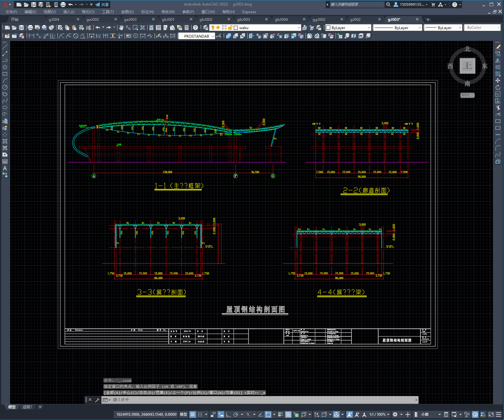Click the keyword search input field

(357, 5)
